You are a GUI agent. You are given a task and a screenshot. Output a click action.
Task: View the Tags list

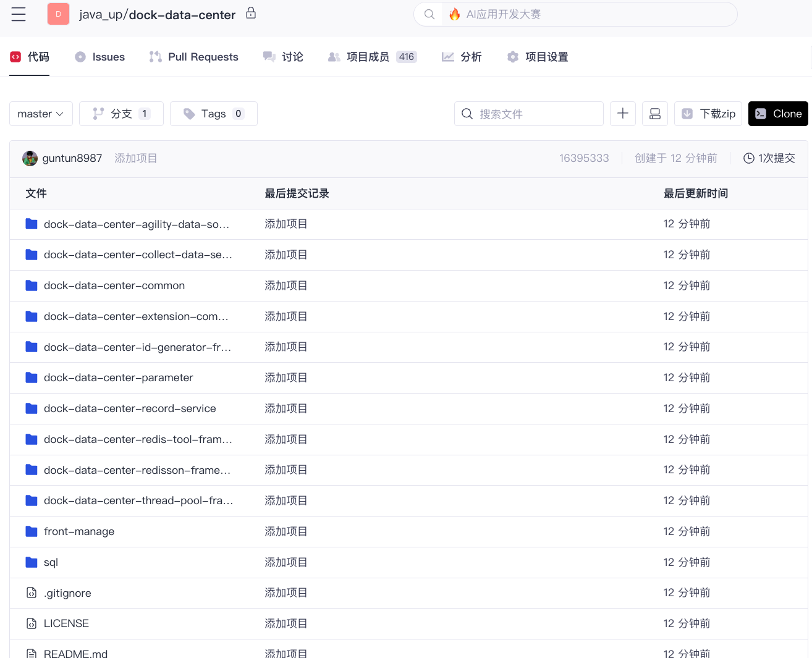coord(213,114)
